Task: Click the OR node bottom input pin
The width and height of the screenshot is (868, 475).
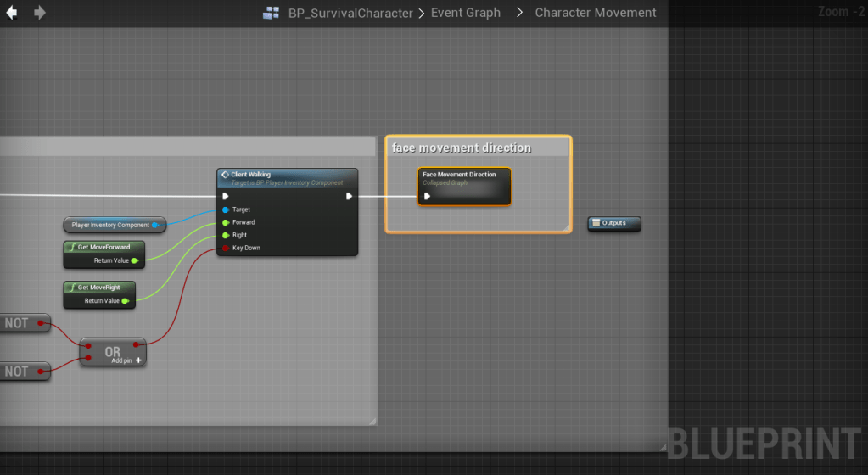Action: point(88,358)
